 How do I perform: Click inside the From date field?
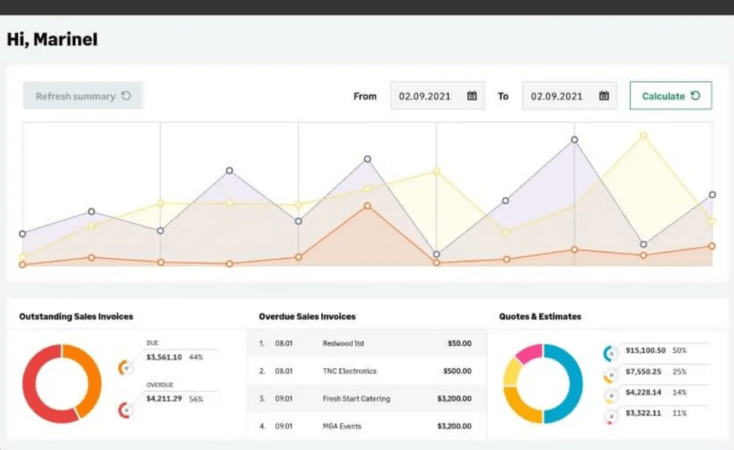pyautogui.click(x=425, y=97)
